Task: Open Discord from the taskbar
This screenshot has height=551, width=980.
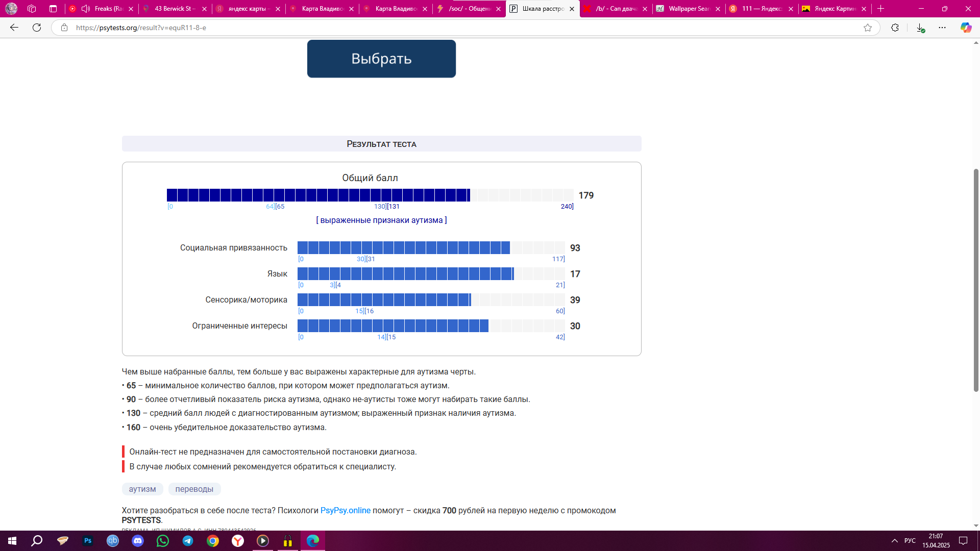Action: click(x=138, y=541)
